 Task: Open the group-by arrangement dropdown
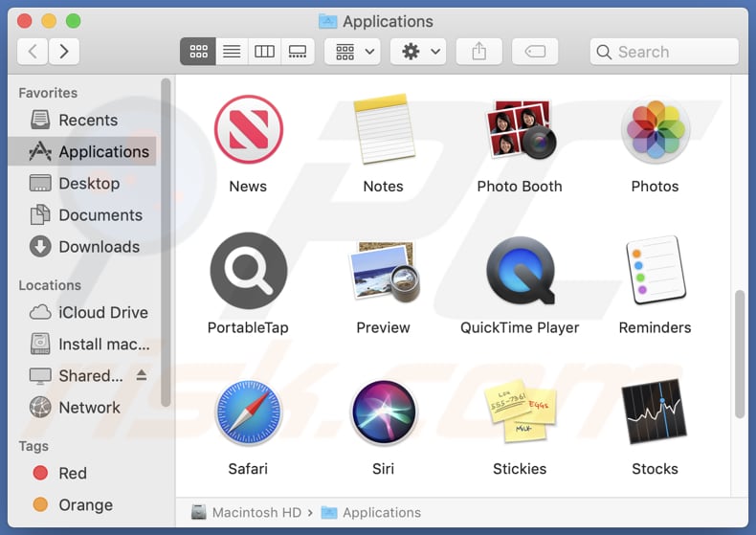pyautogui.click(x=352, y=51)
